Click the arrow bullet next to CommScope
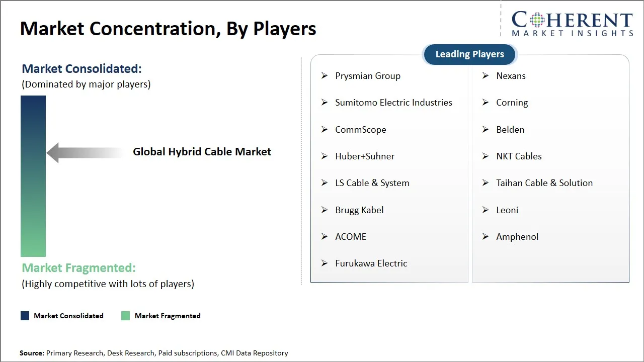 point(325,130)
